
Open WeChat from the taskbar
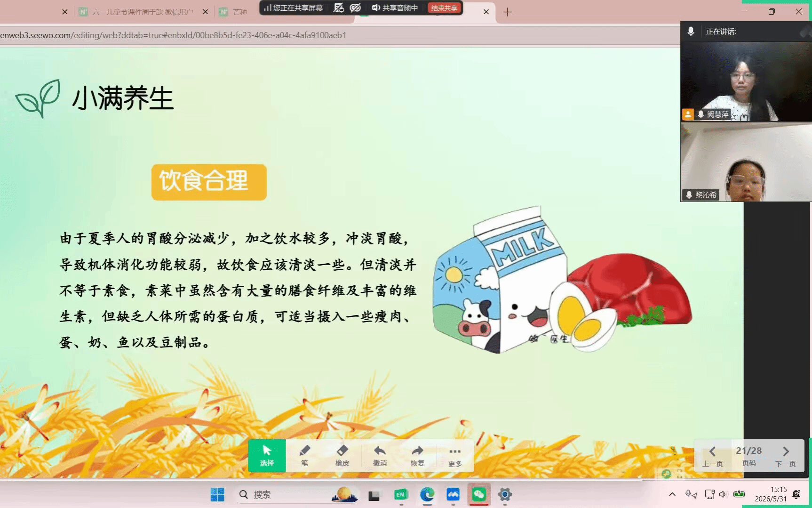pos(479,494)
